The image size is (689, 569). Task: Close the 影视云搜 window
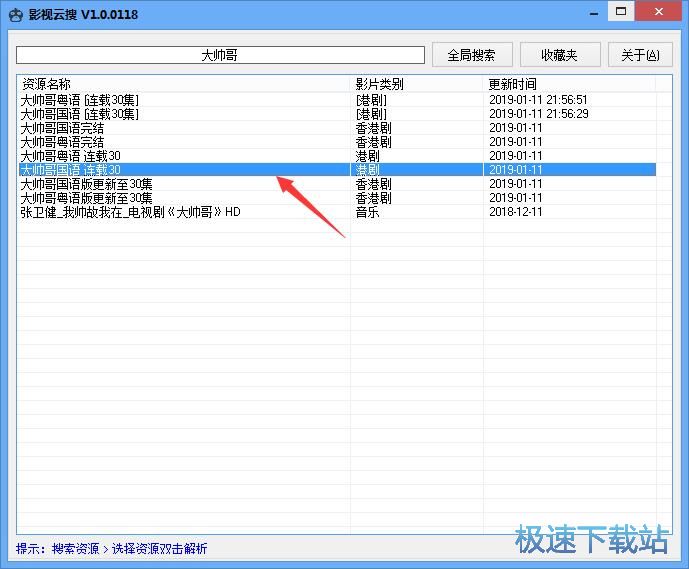pyautogui.click(x=659, y=12)
